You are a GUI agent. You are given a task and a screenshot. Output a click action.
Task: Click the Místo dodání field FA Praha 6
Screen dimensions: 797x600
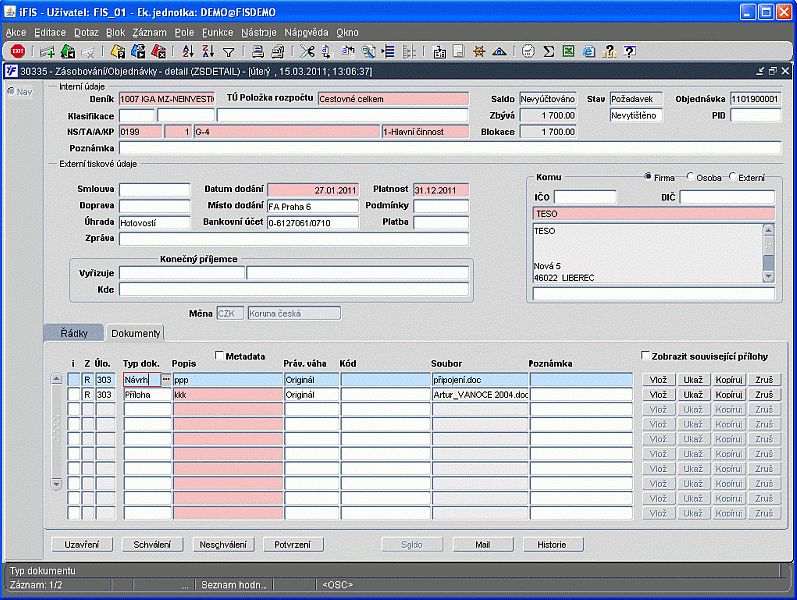pos(313,206)
